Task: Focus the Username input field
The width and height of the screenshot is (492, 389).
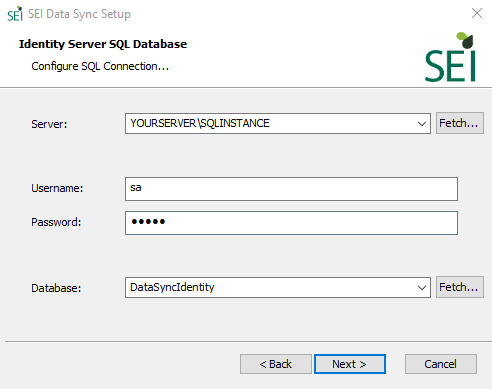Action: tap(291, 189)
